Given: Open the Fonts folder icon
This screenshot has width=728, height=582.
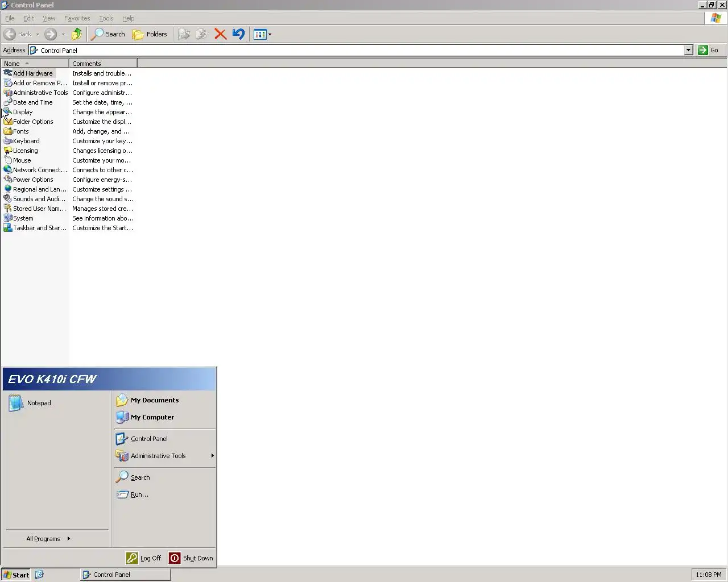Looking at the screenshot, I should (x=8, y=131).
